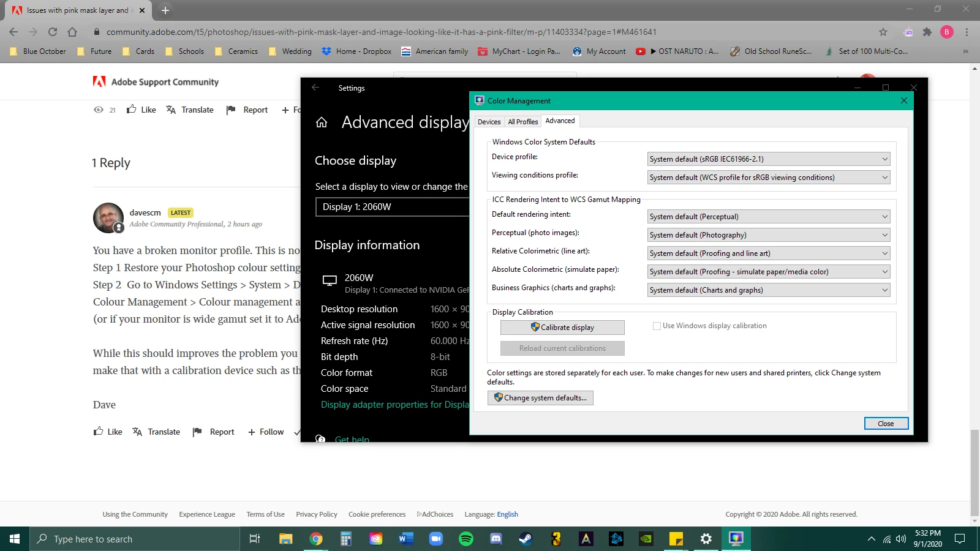Image resolution: width=980 pixels, height=551 pixels.
Task: Show hidden system tray icons chevron
Action: pyautogui.click(x=872, y=539)
